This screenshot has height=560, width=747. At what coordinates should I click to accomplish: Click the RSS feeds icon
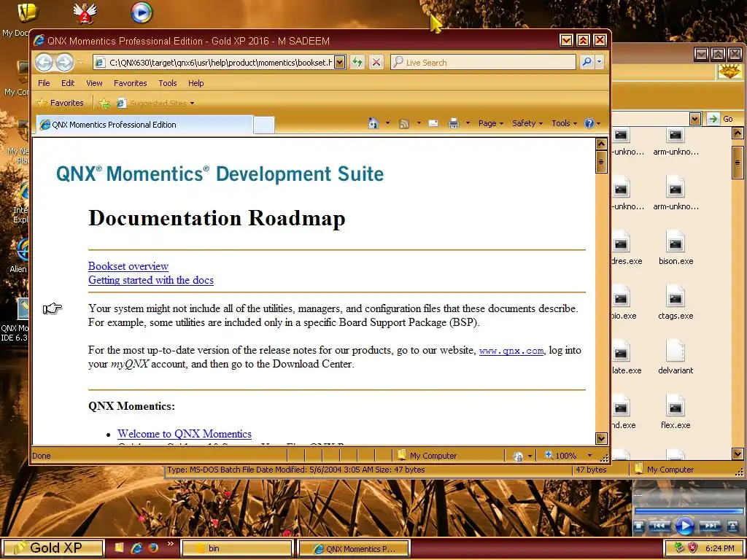pos(404,124)
